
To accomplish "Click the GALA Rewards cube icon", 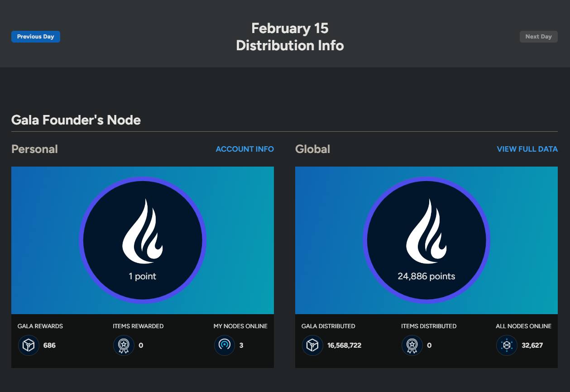I will pos(29,345).
